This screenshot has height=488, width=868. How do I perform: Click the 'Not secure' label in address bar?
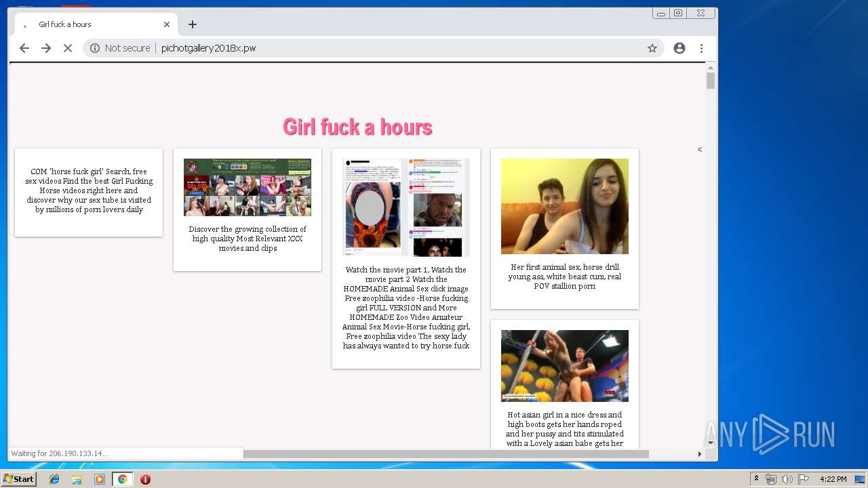[x=127, y=48]
